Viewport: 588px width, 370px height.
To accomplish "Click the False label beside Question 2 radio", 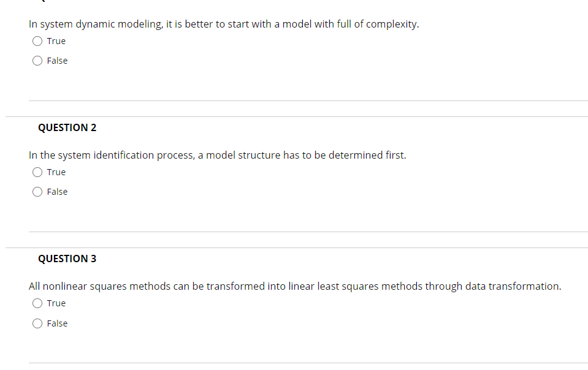I will click(58, 192).
